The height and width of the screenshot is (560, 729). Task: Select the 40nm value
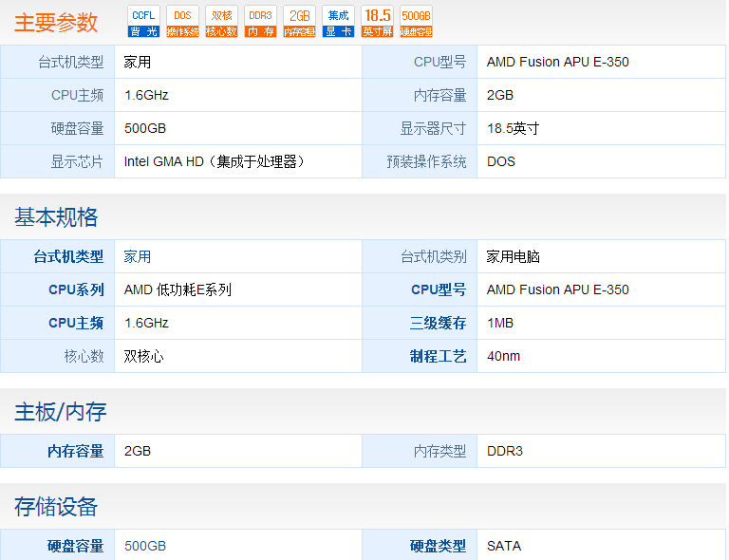click(503, 357)
